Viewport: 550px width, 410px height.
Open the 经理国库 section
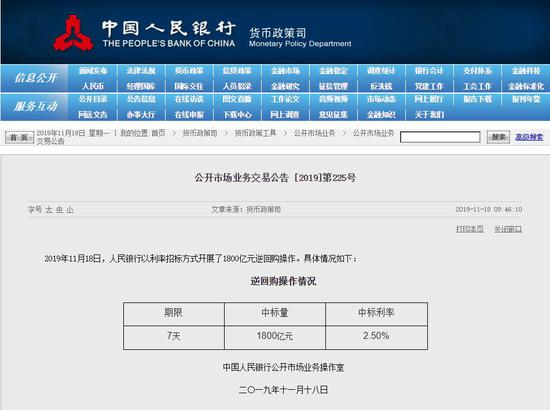point(141,86)
